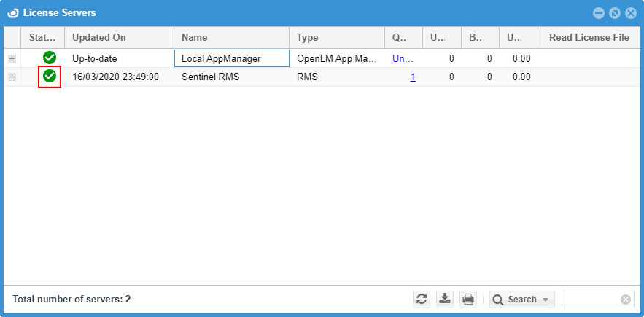The width and height of the screenshot is (644, 317).
Task: Click the print icon
Action: [468, 300]
